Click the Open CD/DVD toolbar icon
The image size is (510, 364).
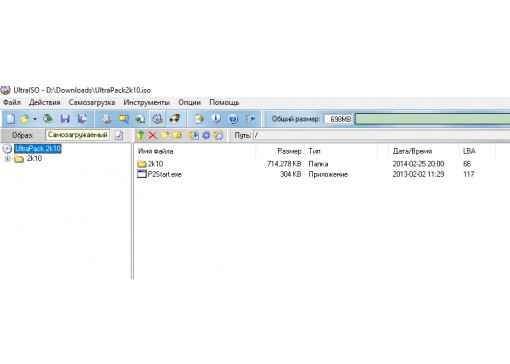click(48, 119)
